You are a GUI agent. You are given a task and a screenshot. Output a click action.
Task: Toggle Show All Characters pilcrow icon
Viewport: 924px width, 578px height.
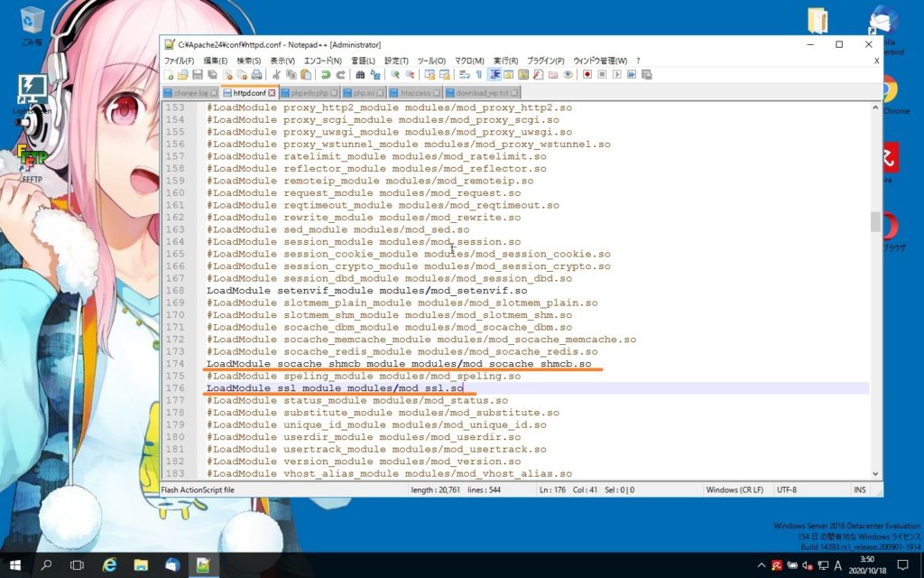pos(479,75)
